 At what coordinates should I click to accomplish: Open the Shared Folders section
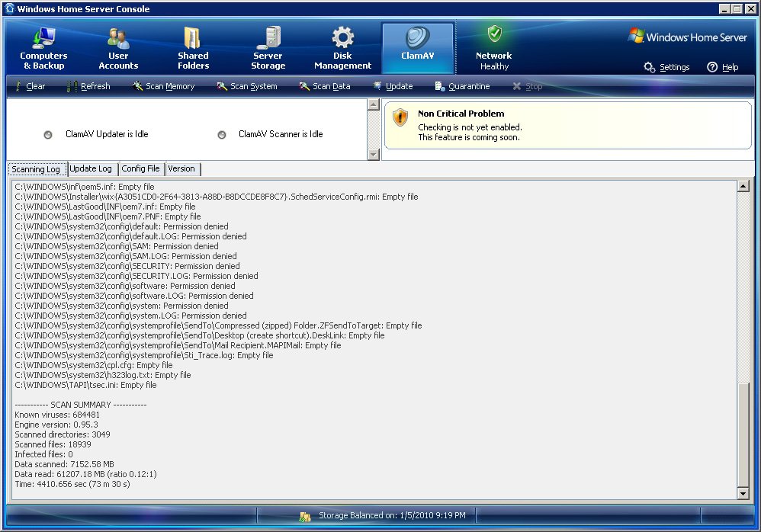point(193,48)
